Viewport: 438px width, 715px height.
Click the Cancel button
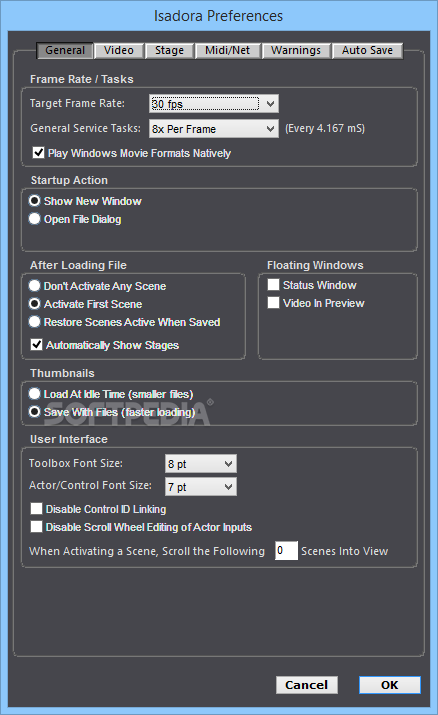click(x=307, y=685)
